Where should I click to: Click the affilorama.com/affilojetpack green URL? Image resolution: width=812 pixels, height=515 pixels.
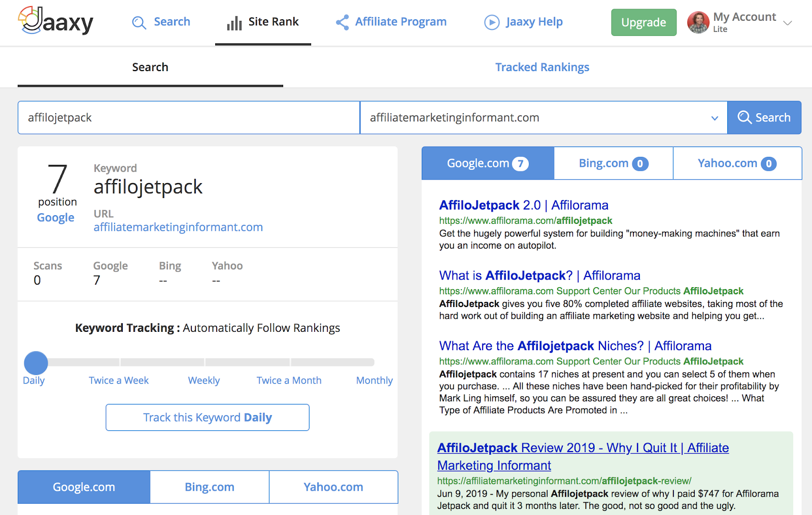tap(526, 221)
